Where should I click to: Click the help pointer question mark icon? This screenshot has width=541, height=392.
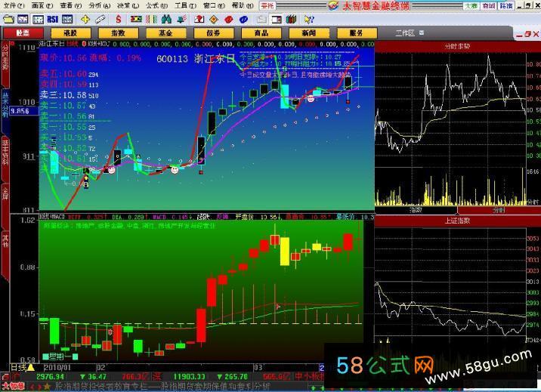point(309,20)
